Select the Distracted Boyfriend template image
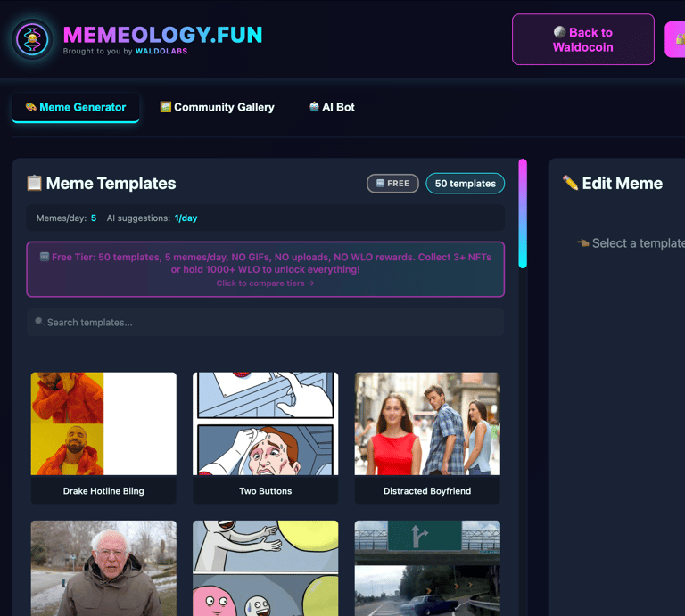 pyautogui.click(x=427, y=423)
